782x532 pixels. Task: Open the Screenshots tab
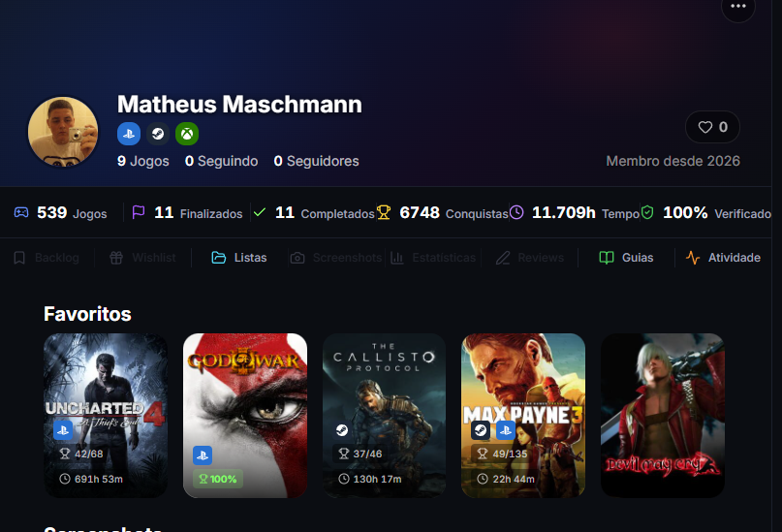click(x=336, y=258)
